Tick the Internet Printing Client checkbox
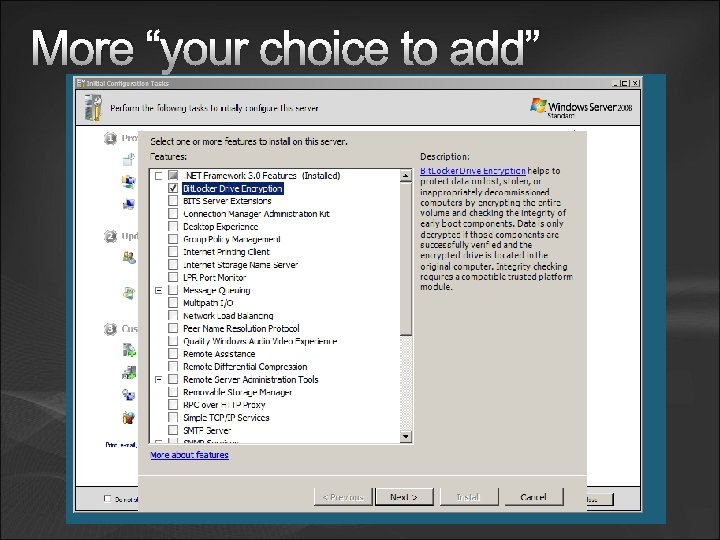Viewport: 720px width, 540px height. 173,252
